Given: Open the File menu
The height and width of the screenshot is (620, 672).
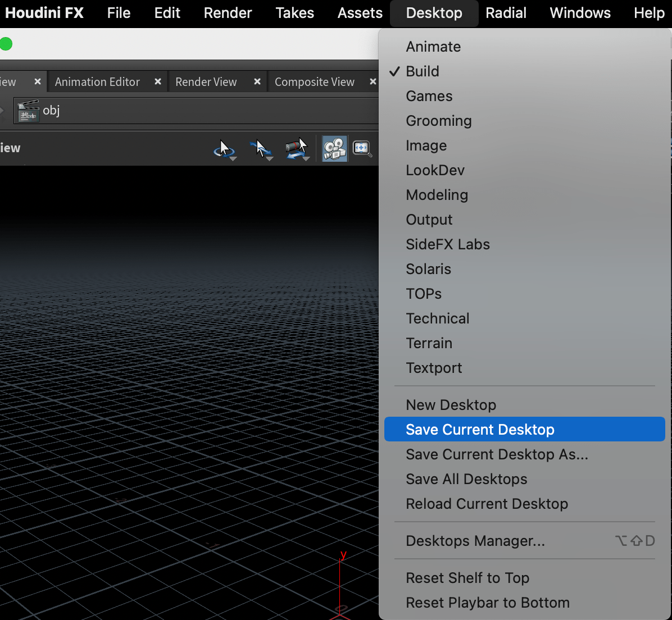Looking at the screenshot, I should (x=119, y=13).
